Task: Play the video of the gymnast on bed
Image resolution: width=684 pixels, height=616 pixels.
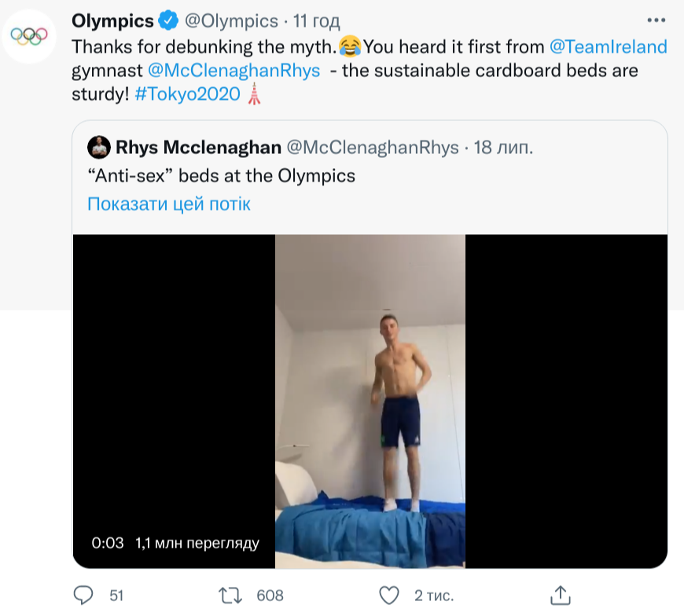Action: point(370,401)
